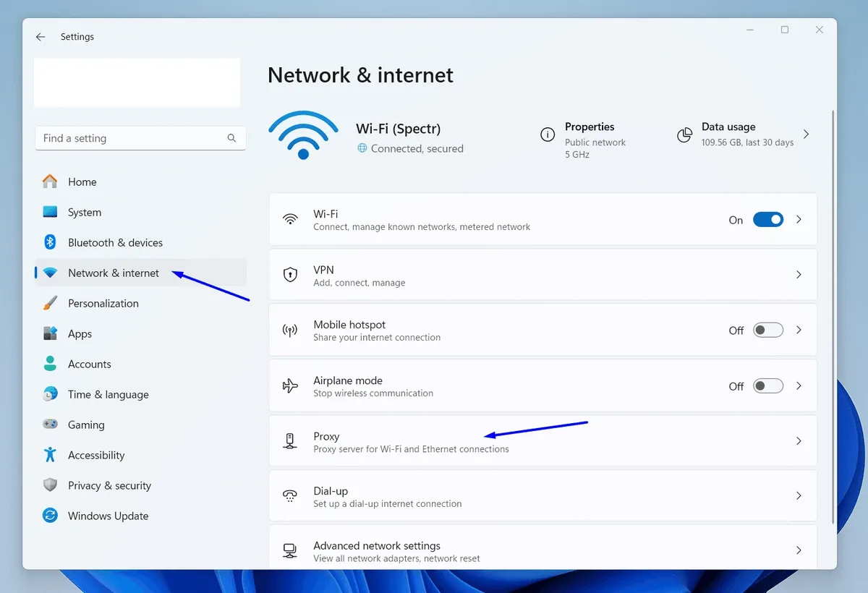The width and height of the screenshot is (868, 593).
Task: Enable the Mobile hotspot toggle
Action: (x=768, y=330)
